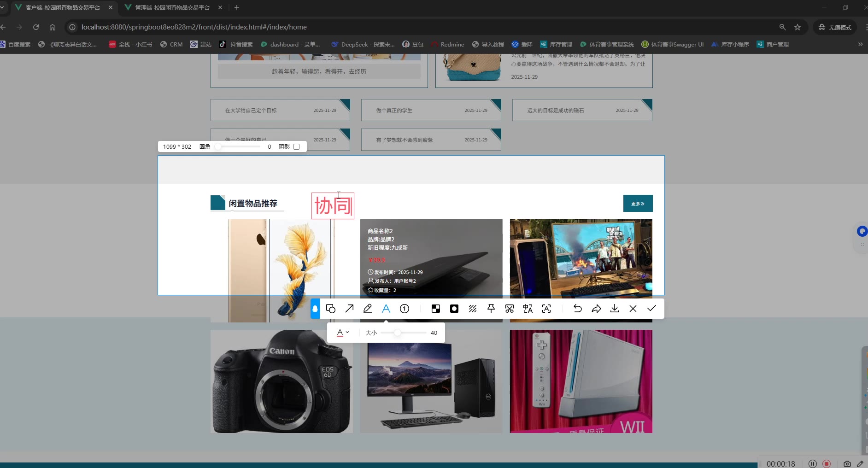
Task: Open the 商户管理 bookmark
Action: [773, 44]
